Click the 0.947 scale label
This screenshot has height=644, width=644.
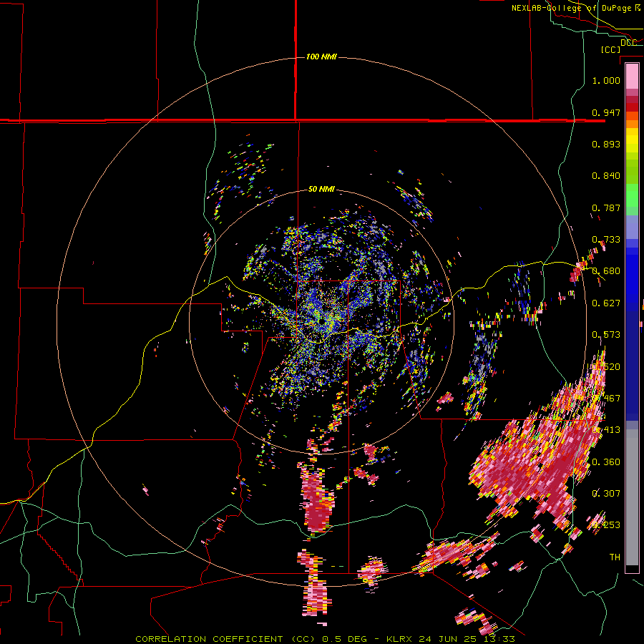pyautogui.click(x=606, y=112)
